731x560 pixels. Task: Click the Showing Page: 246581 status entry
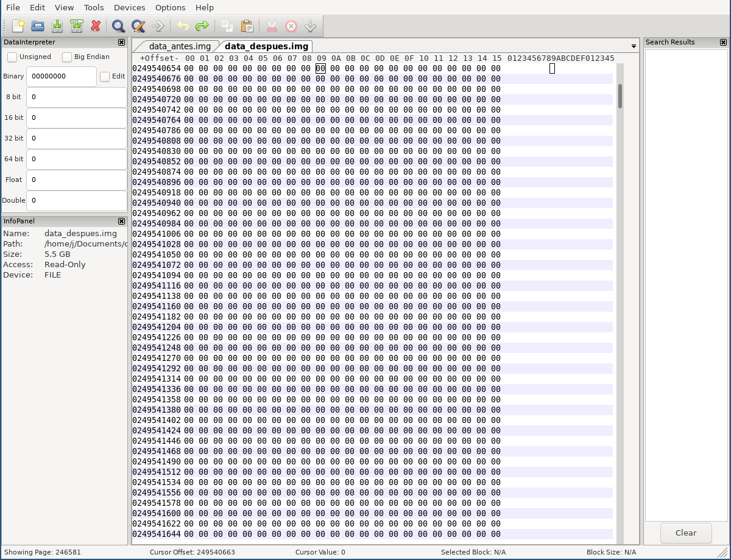tap(41, 552)
